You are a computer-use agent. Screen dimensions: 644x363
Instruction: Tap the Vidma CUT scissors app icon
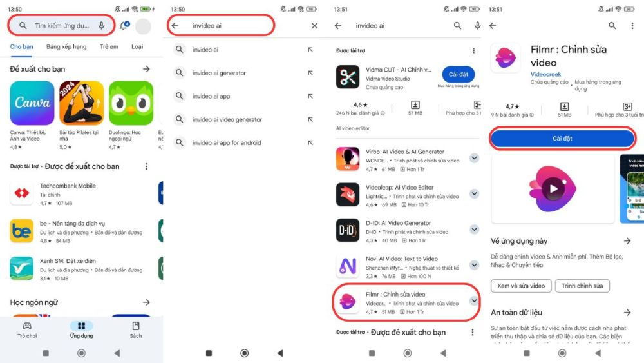(348, 77)
